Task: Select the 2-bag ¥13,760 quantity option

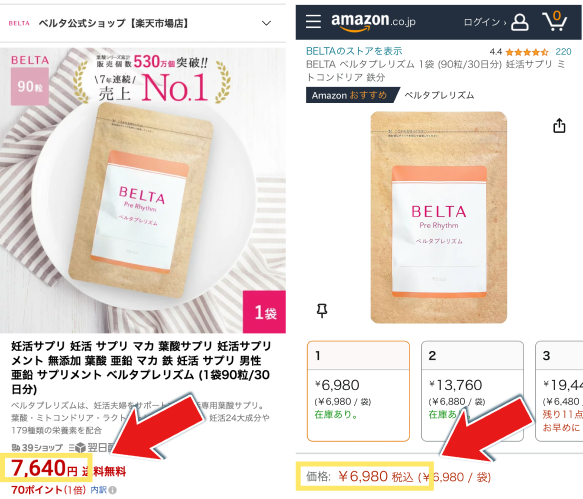Action: click(472, 391)
